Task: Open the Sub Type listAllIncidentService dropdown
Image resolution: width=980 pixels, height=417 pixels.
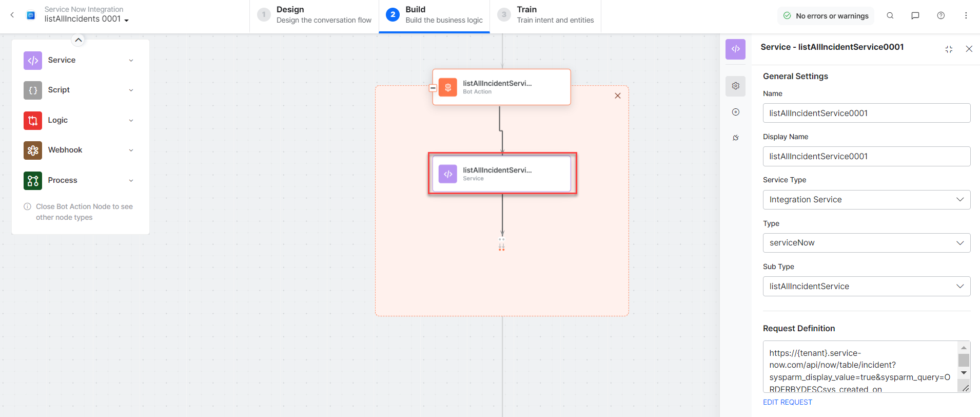Action: point(866,287)
